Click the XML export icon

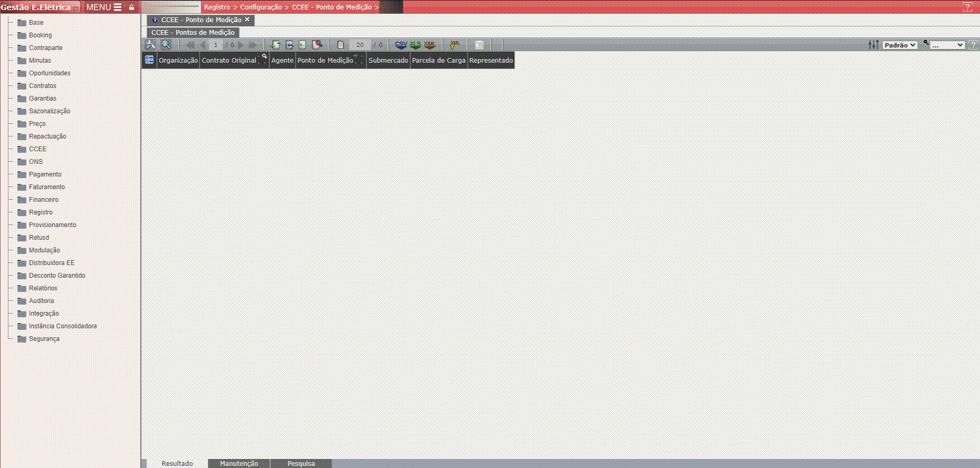click(429, 45)
